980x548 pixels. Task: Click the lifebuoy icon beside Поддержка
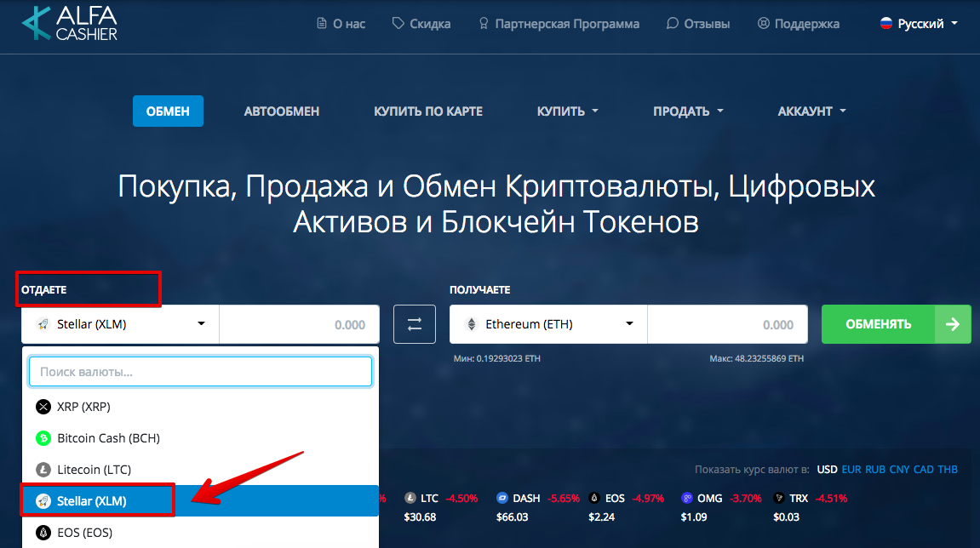763,23
